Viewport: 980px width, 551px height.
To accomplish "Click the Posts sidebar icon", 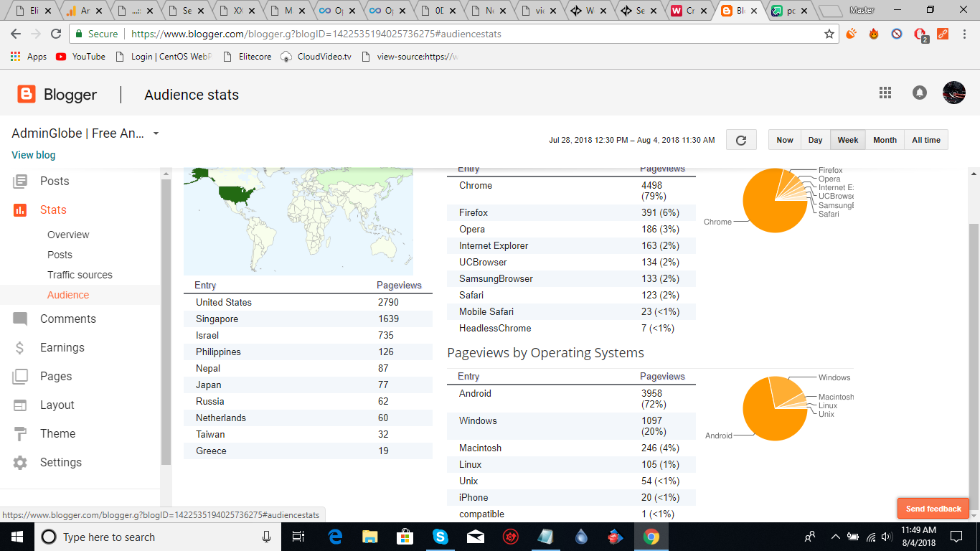I will click(20, 181).
